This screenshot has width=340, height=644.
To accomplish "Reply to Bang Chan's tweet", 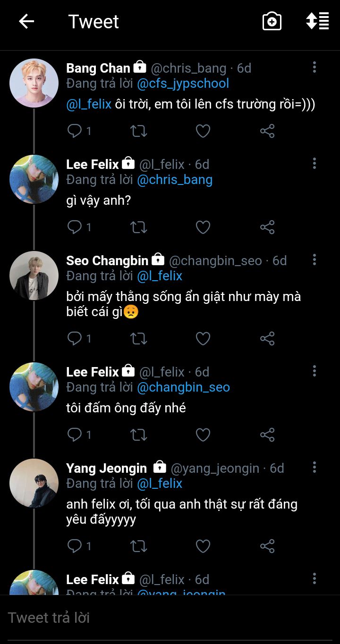I will point(75,131).
